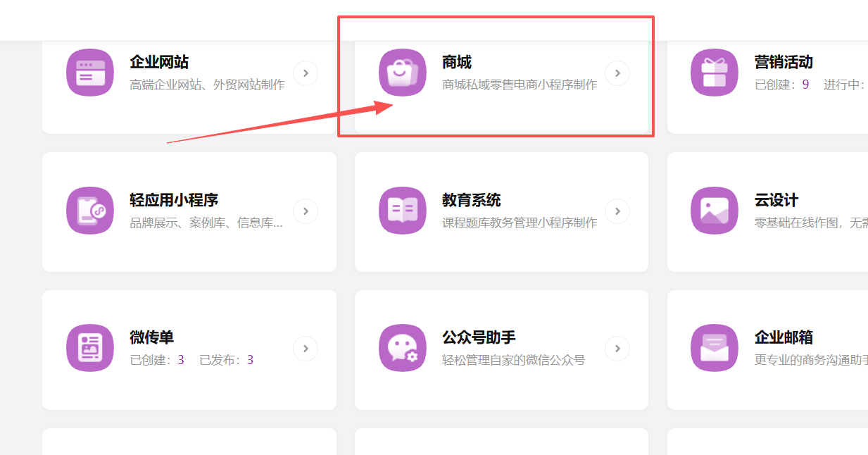
Task: Click the 企业邮箱 envelope icon
Action: (715, 348)
